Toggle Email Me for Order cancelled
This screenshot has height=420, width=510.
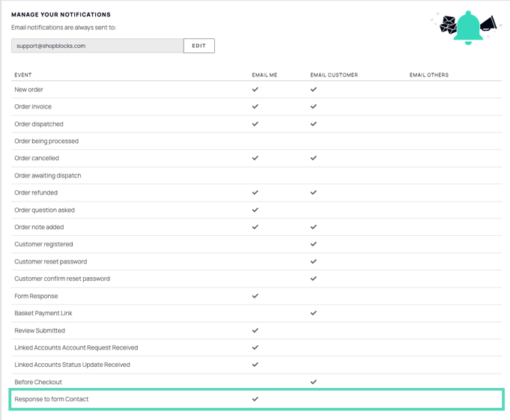click(255, 158)
